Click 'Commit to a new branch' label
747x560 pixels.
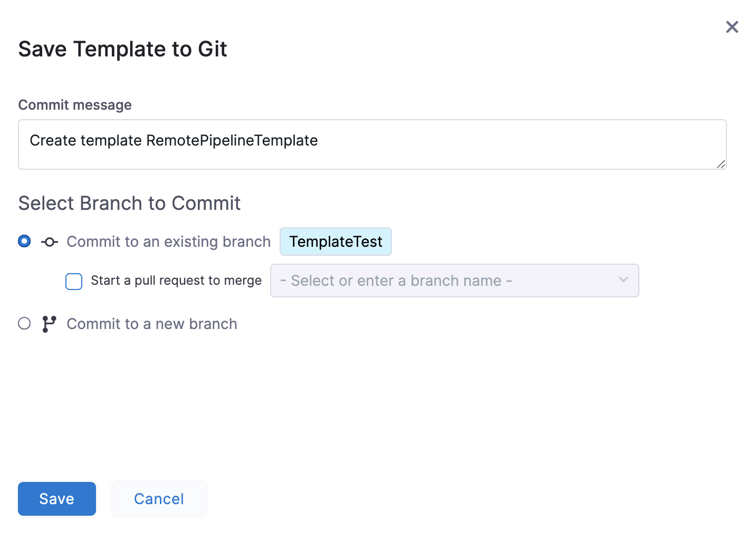point(152,324)
